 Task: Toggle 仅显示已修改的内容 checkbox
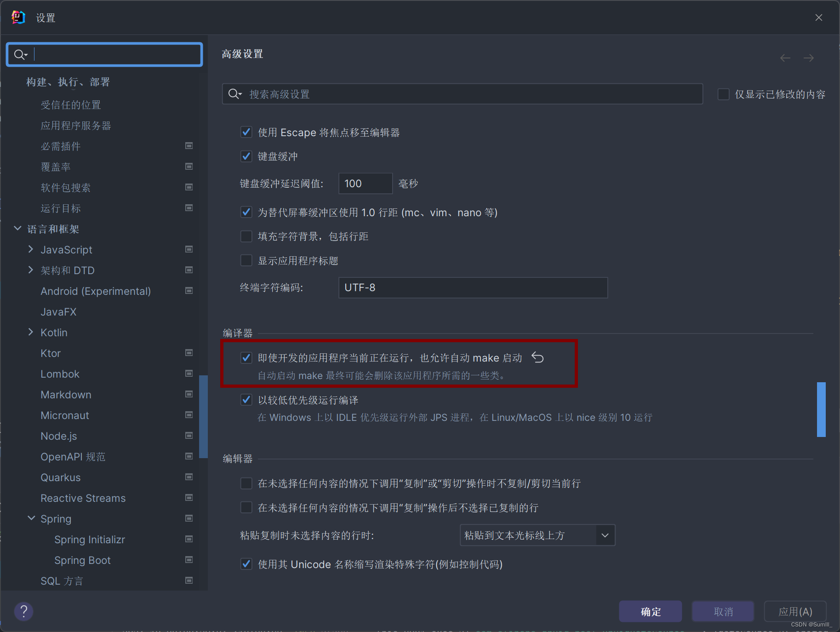click(724, 94)
